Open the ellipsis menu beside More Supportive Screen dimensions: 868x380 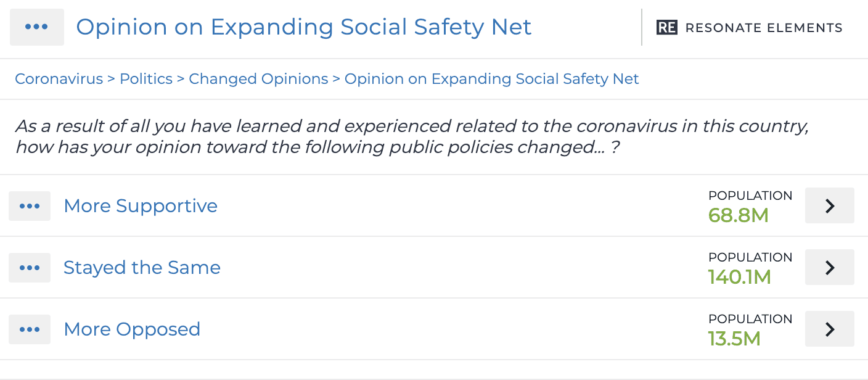click(29, 205)
